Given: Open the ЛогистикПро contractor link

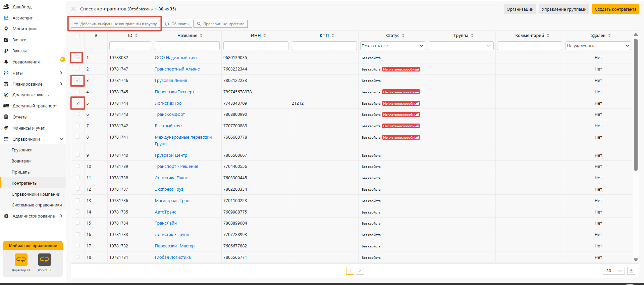Looking at the screenshot, I should pyautogui.click(x=168, y=103).
